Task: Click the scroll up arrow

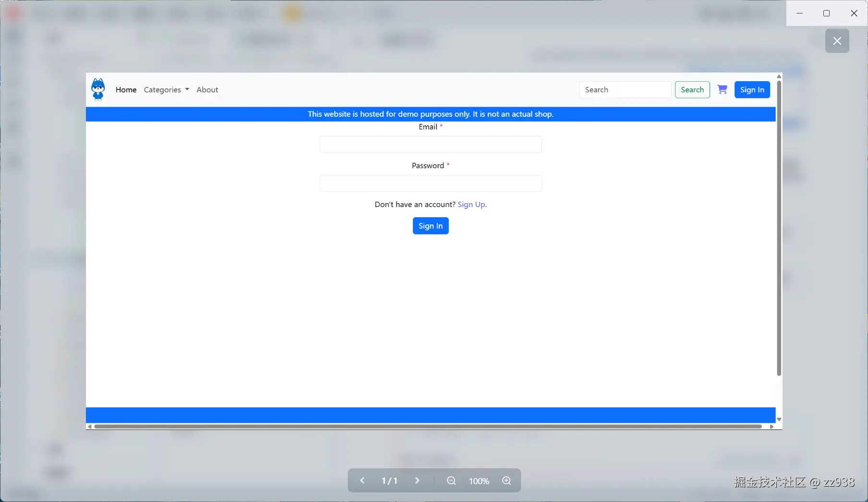Action: coord(779,76)
